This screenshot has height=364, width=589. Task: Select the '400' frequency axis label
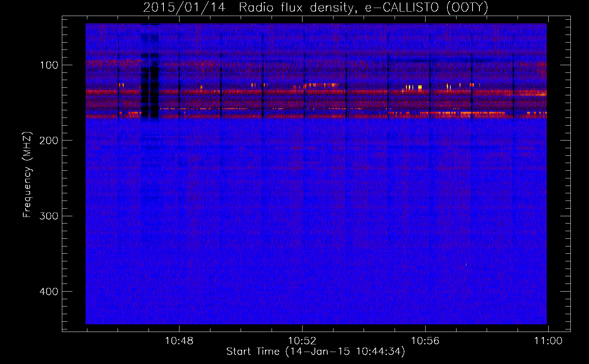(49, 292)
